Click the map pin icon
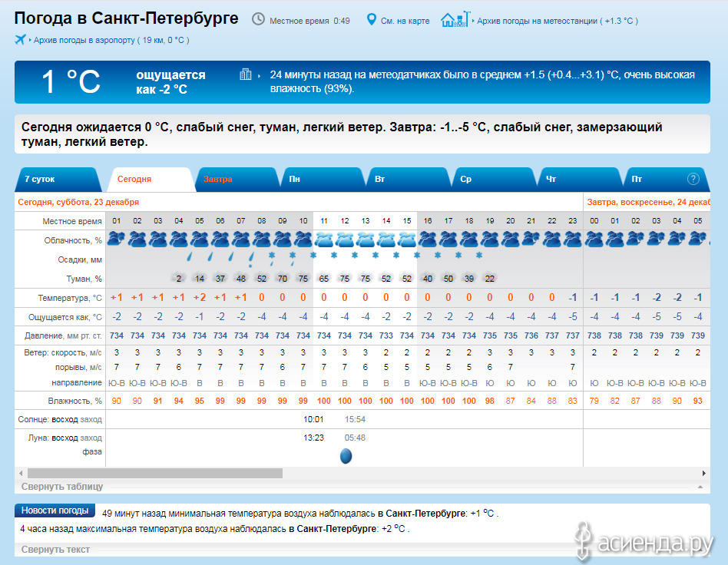This screenshot has width=728, height=565. pos(372,19)
